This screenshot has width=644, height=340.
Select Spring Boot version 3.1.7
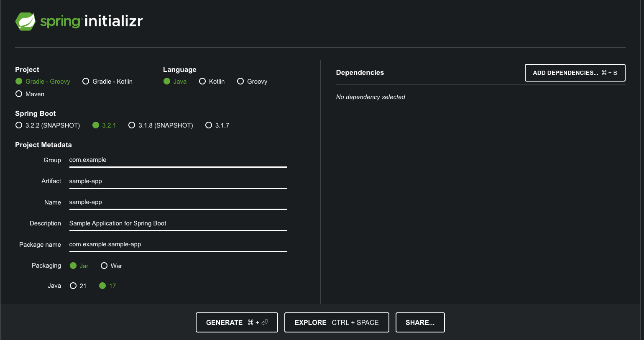coord(209,125)
